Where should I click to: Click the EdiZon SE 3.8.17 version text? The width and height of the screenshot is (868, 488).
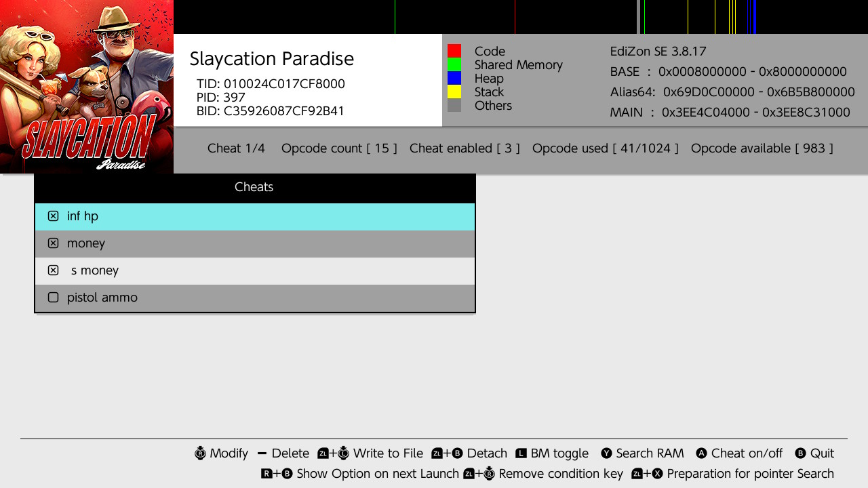click(658, 52)
